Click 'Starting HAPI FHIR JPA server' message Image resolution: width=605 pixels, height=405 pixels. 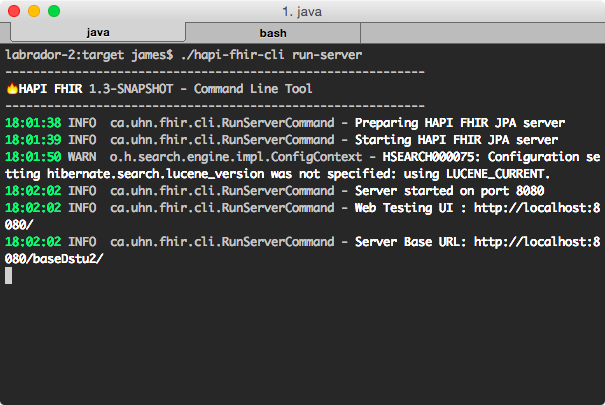pyautogui.click(x=457, y=140)
